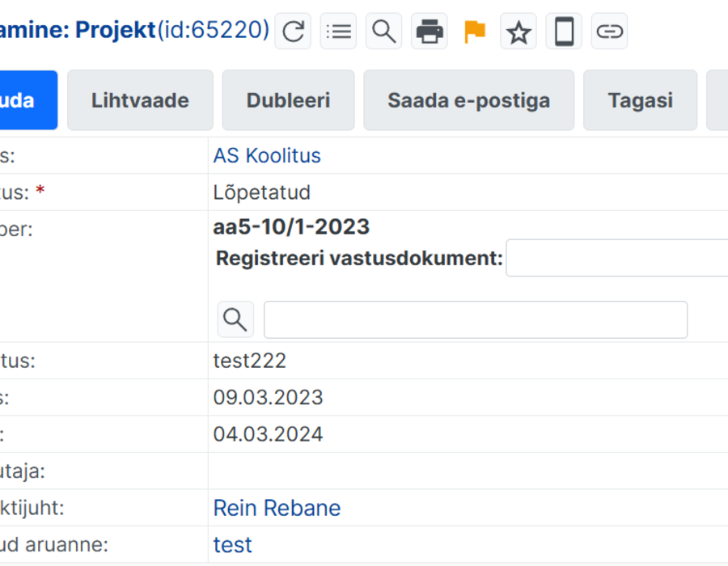Switch to Lihtvaade
Viewport: 728px width, 566px height.
(140, 100)
